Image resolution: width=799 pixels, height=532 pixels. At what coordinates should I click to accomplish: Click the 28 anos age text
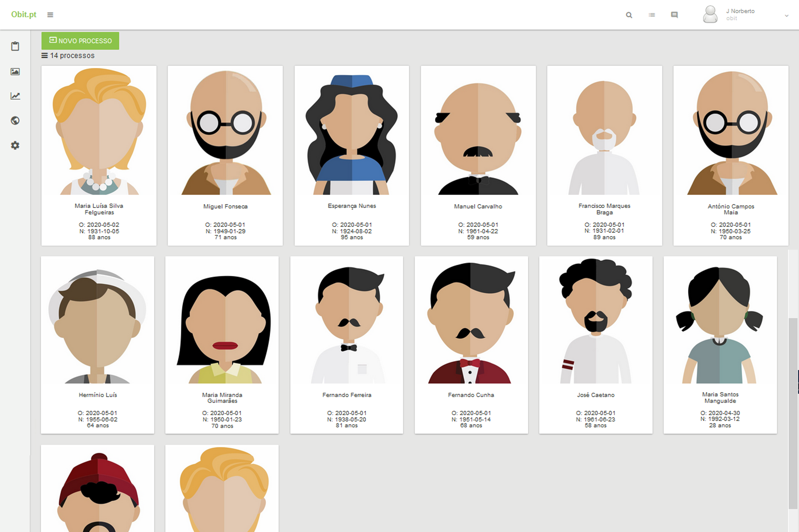click(720, 425)
